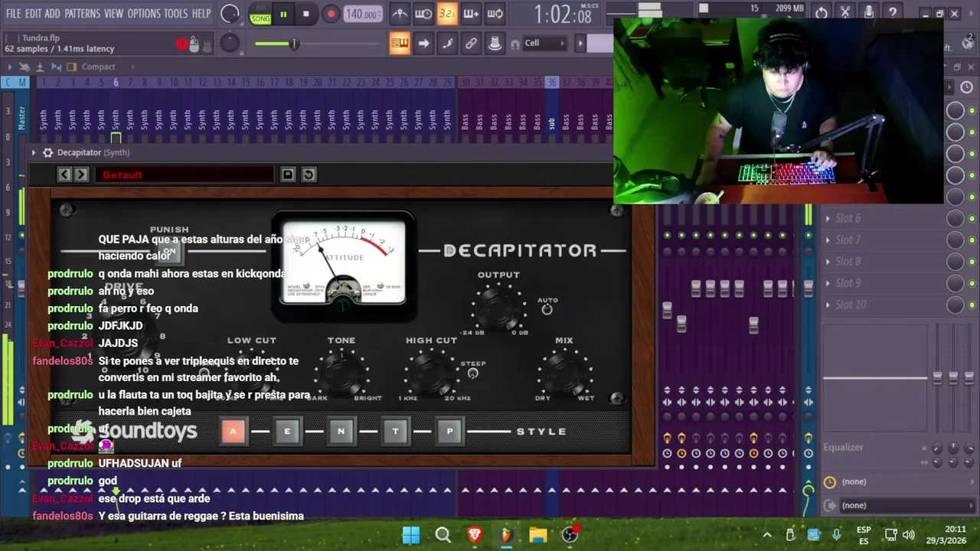Select next Decapitator preset

pos(81,174)
